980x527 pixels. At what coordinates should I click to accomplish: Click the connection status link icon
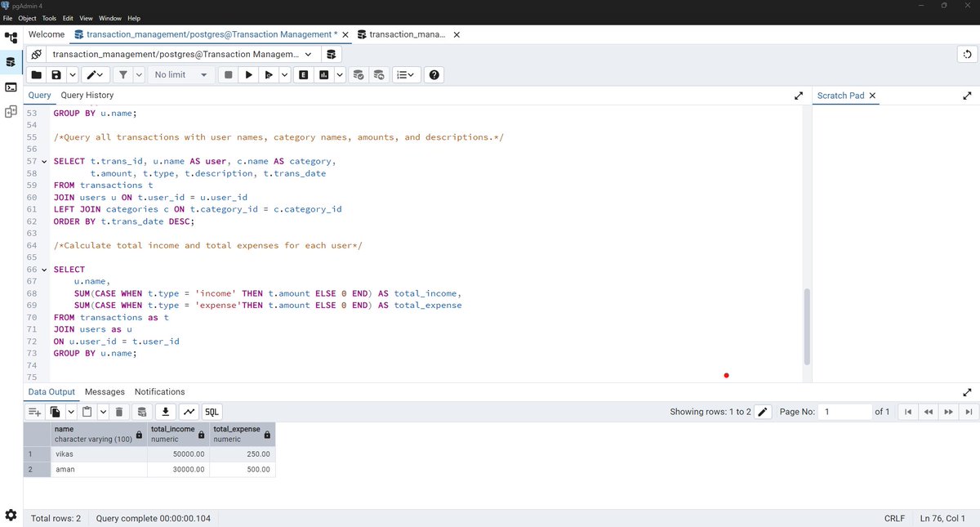[36, 54]
